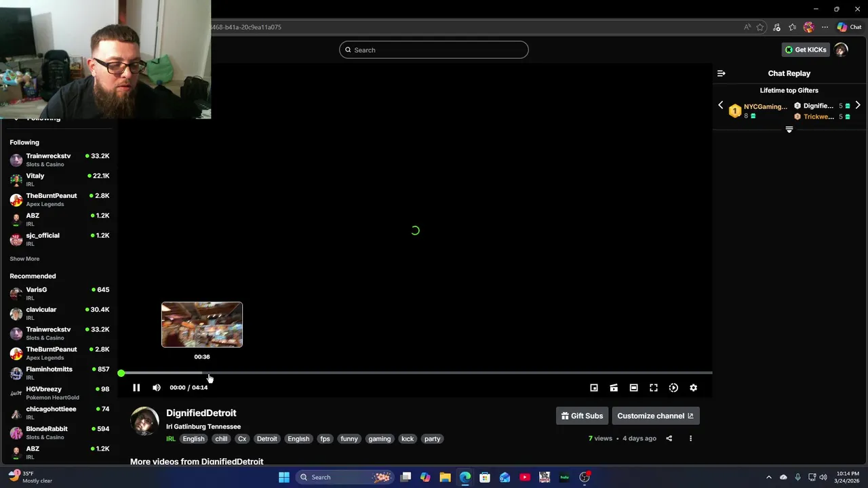Image resolution: width=868 pixels, height=488 pixels.
Task: Click the fps tag
Action: point(325,439)
